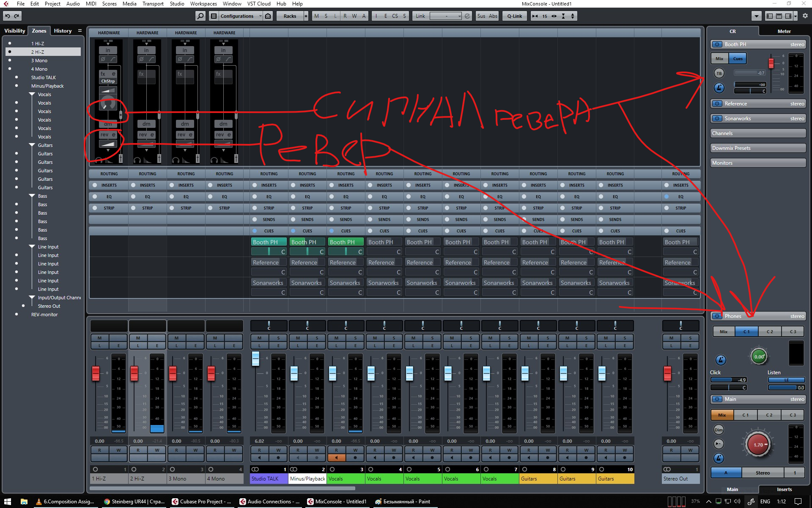The width and height of the screenshot is (812, 508).
Task: Select Cues source for Booth PH
Action: tap(738, 59)
